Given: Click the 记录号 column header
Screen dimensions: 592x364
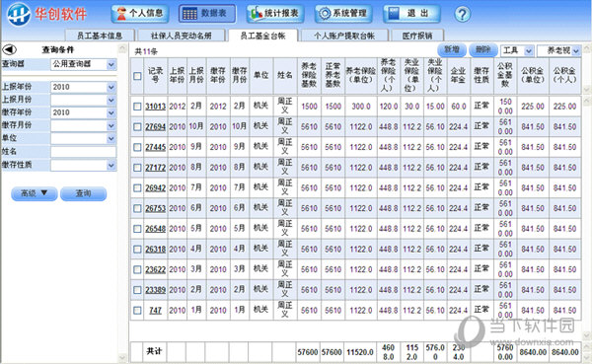Looking at the screenshot, I should (x=155, y=75).
